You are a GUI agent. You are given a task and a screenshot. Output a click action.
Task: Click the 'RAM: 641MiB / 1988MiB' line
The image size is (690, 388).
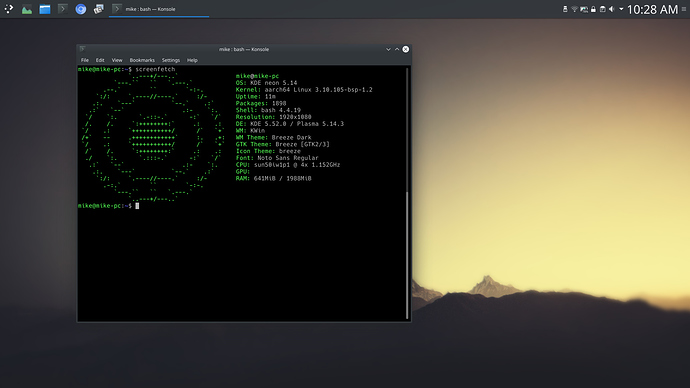[x=273, y=178]
